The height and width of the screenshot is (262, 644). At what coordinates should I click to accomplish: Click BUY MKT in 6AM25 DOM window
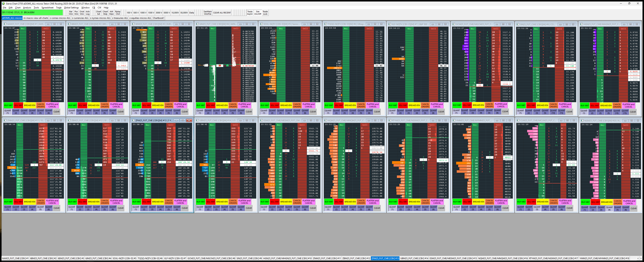(x=8, y=105)
